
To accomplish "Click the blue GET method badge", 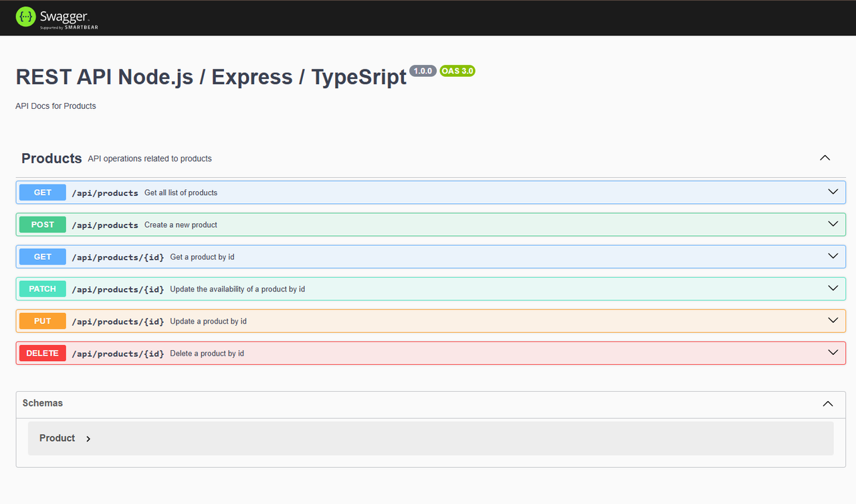I will tap(42, 192).
